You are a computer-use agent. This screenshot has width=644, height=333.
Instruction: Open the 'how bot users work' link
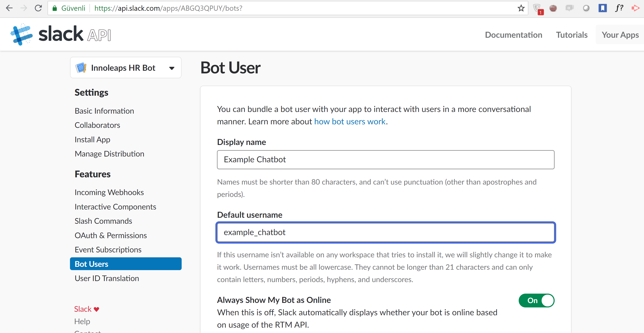pyautogui.click(x=350, y=121)
